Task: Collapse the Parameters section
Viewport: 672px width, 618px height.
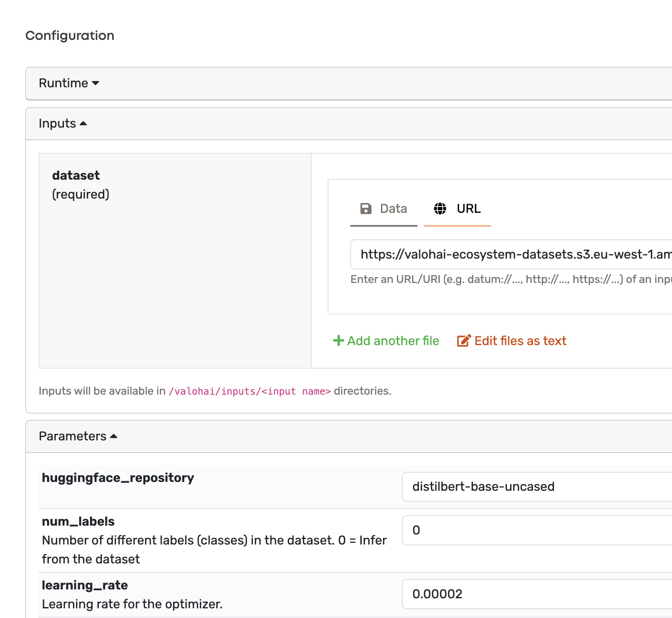Action: [x=78, y=436]
